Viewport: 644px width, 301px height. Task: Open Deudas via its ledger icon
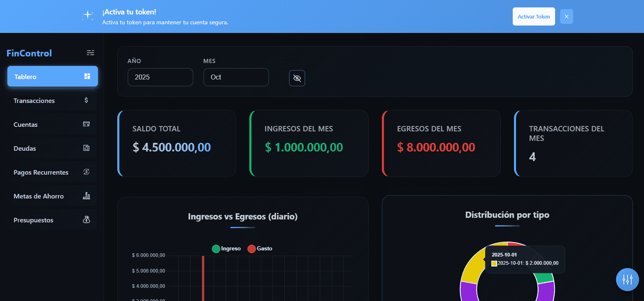[86, 148]
